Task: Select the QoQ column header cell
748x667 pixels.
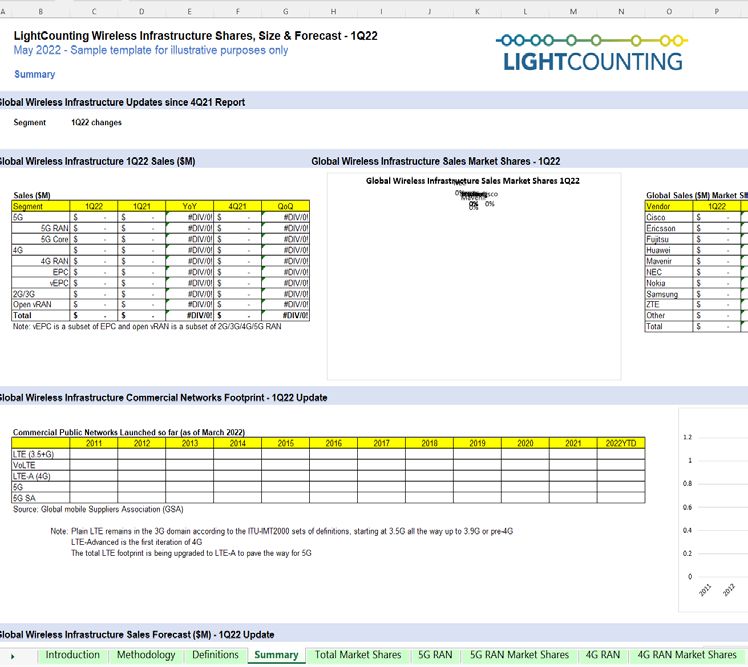Action: pos(285,206)
